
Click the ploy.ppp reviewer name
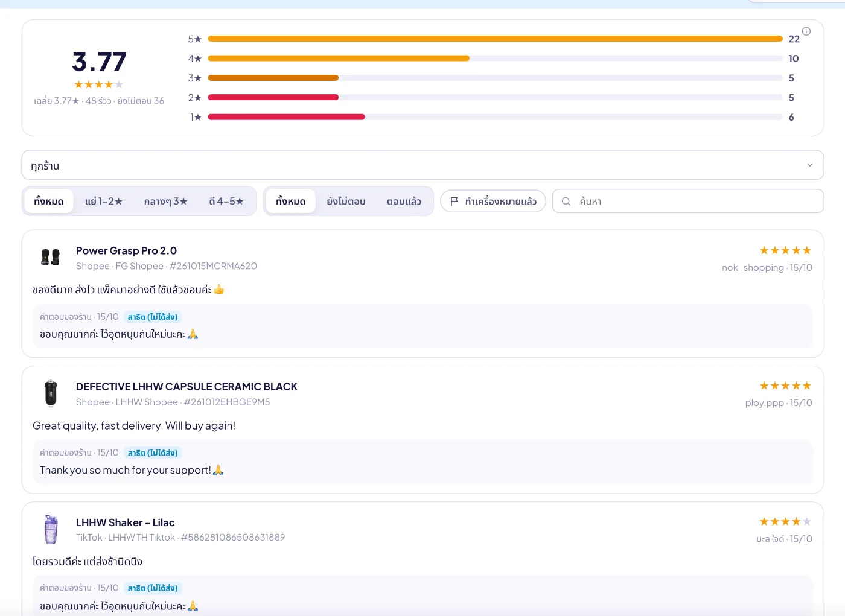pos(765,403)
